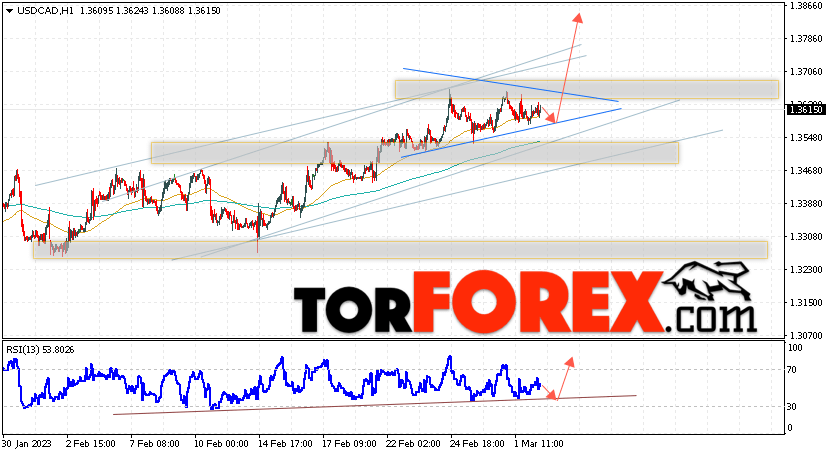This screenshot has height=455, width=830.
Task: Click the 1.35480 price axis label
Action: [806, 138]
